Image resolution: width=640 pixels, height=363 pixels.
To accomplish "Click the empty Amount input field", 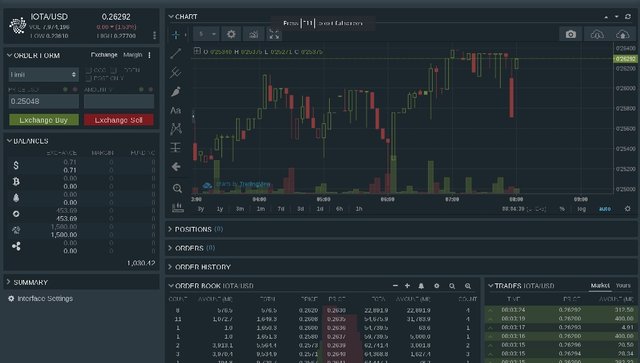I will (119, 101).
